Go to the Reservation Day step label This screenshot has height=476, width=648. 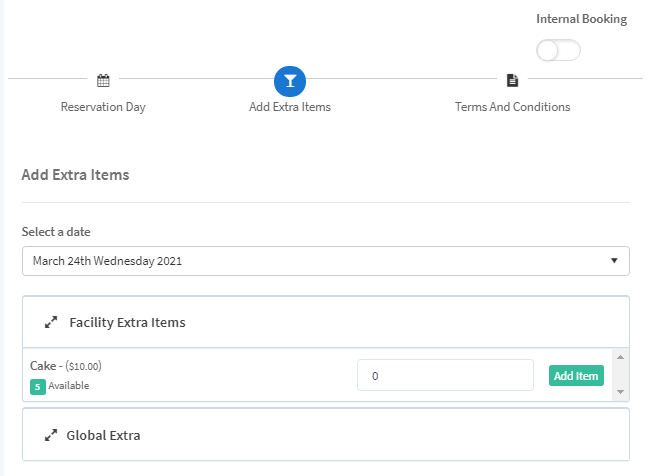[x=103, y=107]
